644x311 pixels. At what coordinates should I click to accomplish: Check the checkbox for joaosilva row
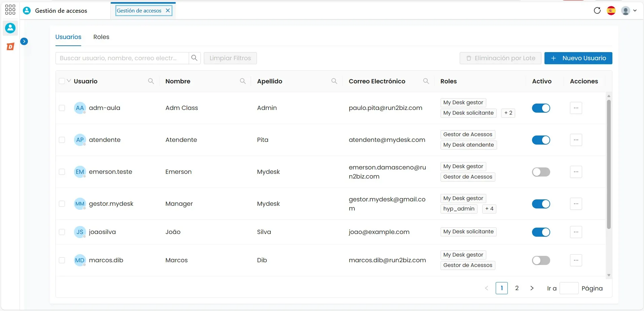[62, 232]
